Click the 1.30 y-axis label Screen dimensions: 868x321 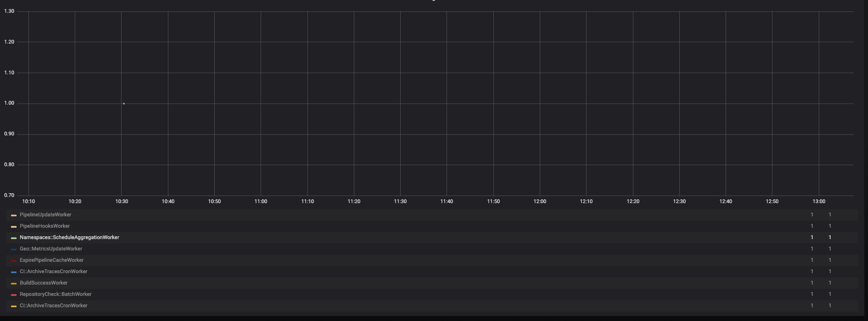coord(9,11)
